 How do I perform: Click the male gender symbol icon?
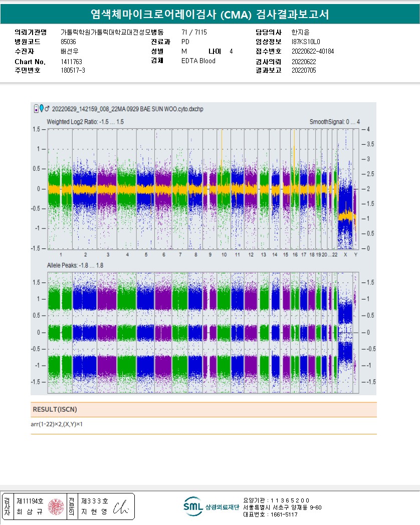[47, 109]
